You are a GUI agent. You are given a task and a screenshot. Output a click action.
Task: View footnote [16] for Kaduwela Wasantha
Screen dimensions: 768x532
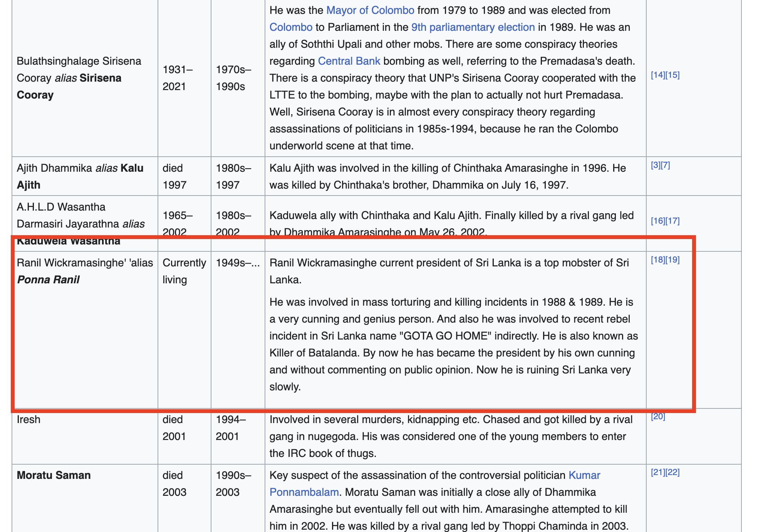click(x=658, y=221)
